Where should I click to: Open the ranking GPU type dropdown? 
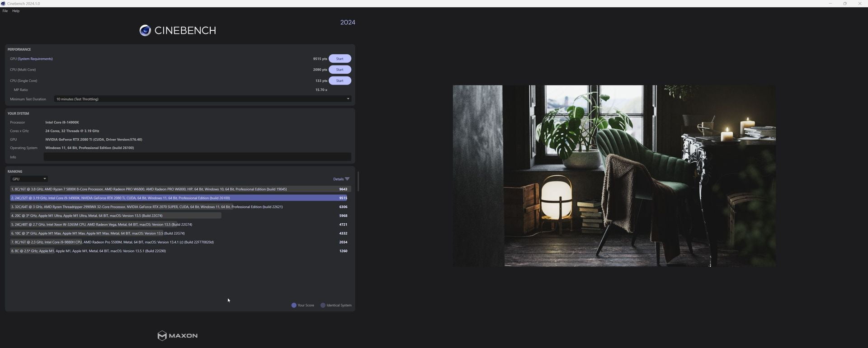click(x=29, y=179)
